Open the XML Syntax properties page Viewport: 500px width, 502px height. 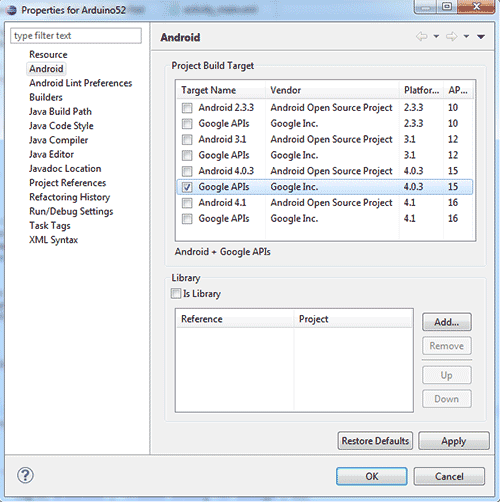[53, 240]
